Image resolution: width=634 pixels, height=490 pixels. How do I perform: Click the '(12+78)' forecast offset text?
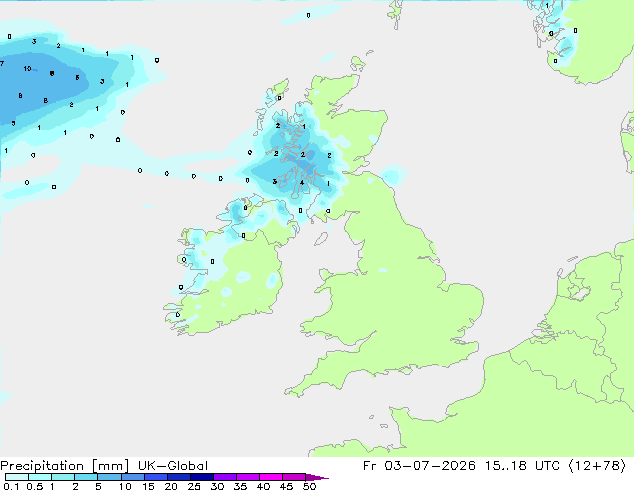click(597, 466)
